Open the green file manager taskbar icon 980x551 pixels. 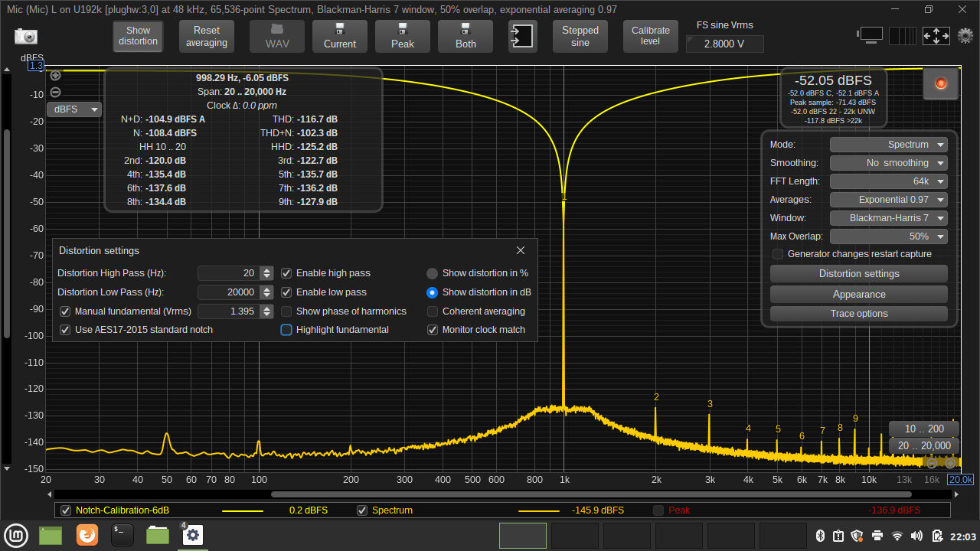pos(158,535)
